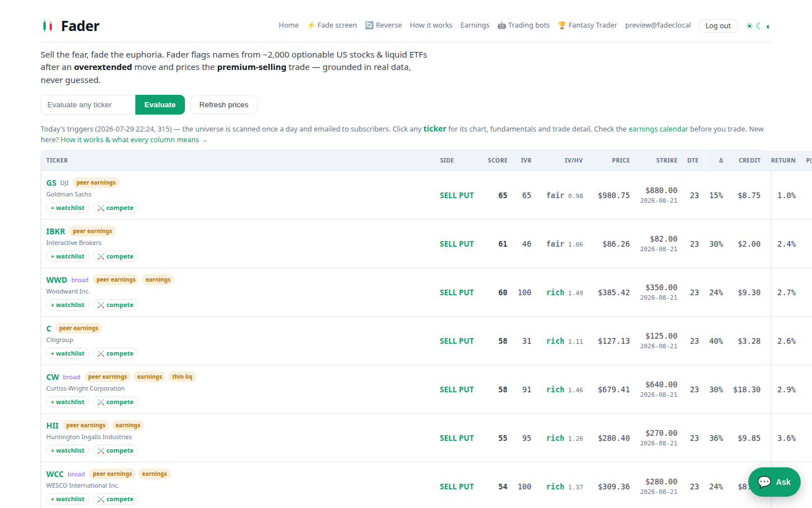Open the IBKR ticker detail
This screenshot has height=508, width=812.
pyautogui.click(x=56, y=231)
